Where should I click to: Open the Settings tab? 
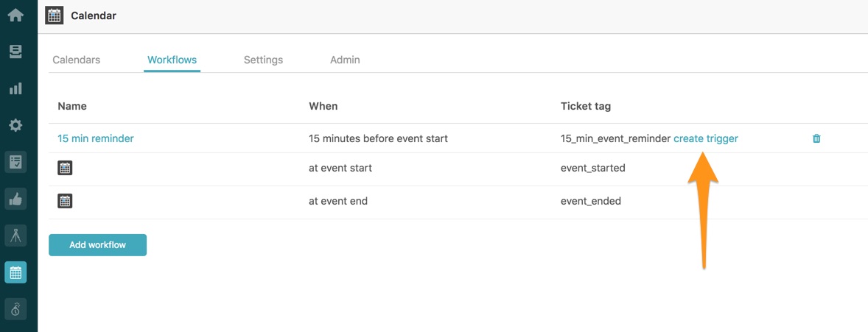[264, 60]
